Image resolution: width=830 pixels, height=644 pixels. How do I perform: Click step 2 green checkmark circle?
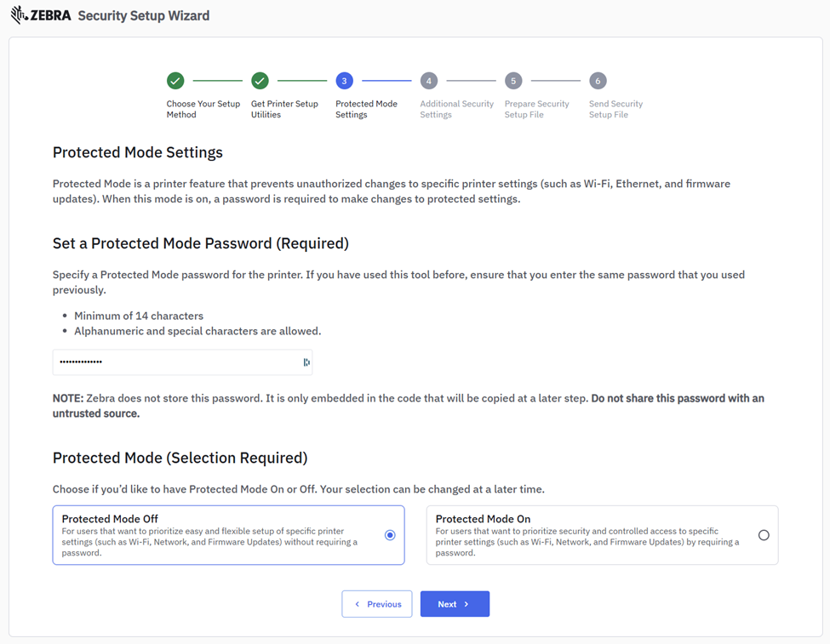(x=260, y=81)
